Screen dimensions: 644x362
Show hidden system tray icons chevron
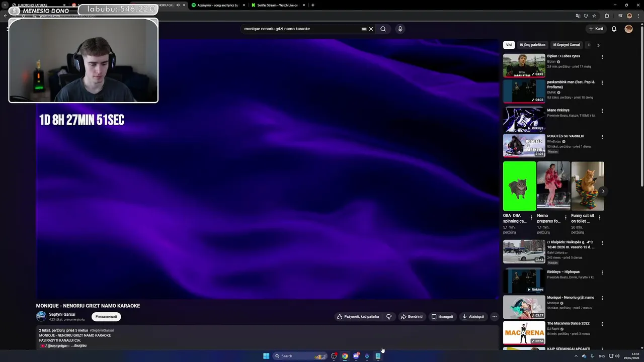576,356
